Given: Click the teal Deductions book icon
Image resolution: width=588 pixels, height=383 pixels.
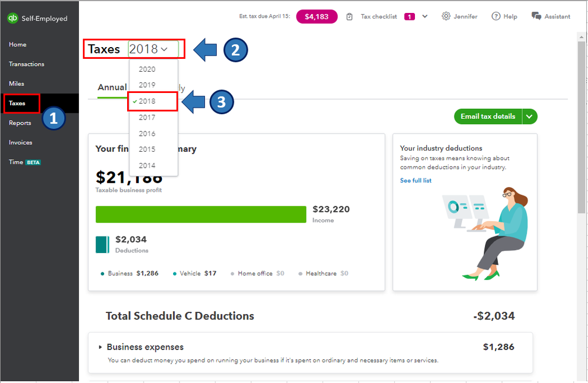Looking at the screenshot, I should [102, 244].
